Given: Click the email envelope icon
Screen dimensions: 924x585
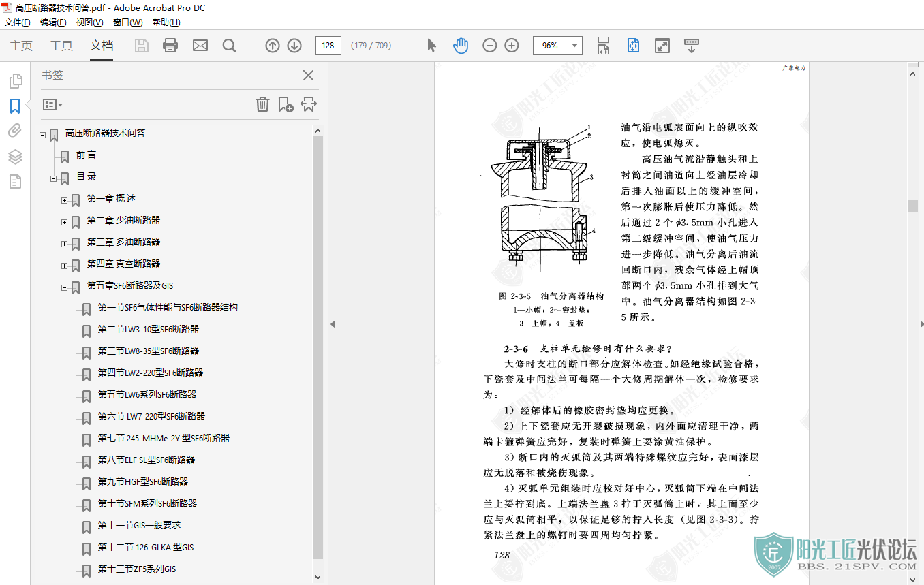Looking at the screenshot, I should (x=200, y=46).
